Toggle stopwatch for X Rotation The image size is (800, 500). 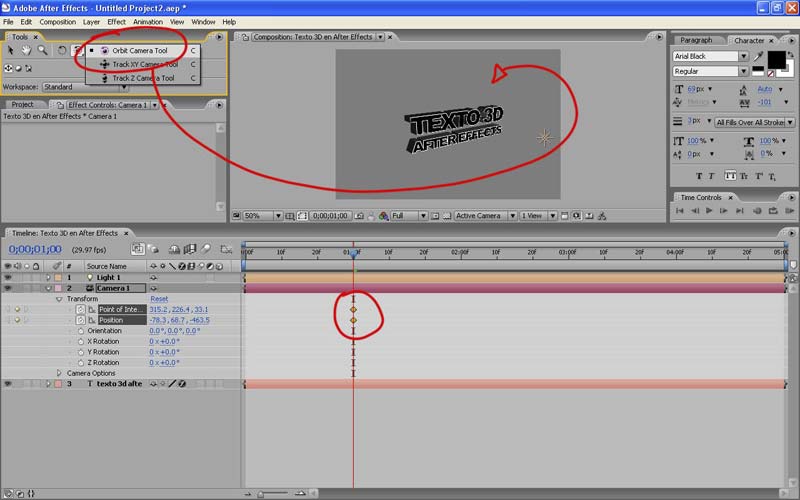tap(81, 342)
